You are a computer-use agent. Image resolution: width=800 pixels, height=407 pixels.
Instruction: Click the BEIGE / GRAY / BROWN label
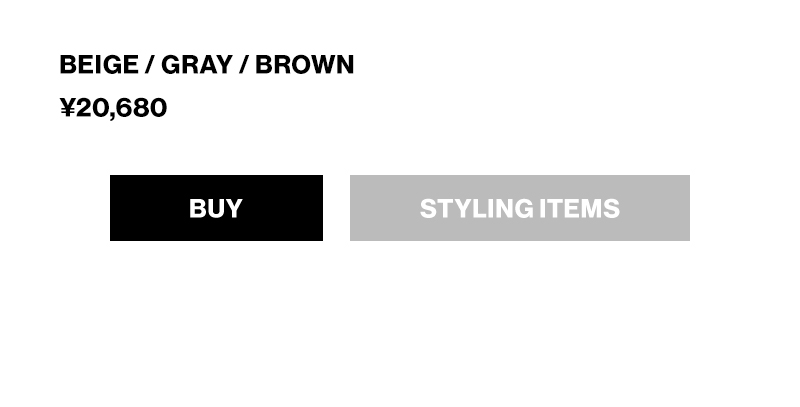(x=206, y=65)
